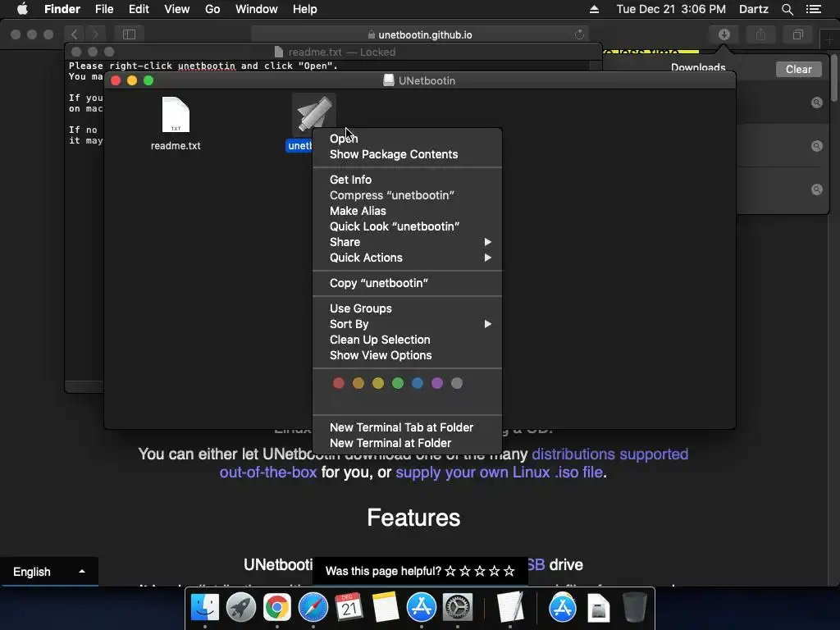Click Safari back arrow
The image size is (840, 630).
[x=75, y=34]
